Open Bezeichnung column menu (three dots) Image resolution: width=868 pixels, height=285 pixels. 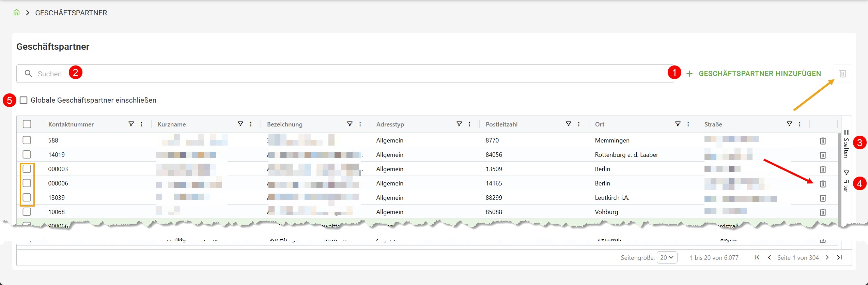click(360, 124)
